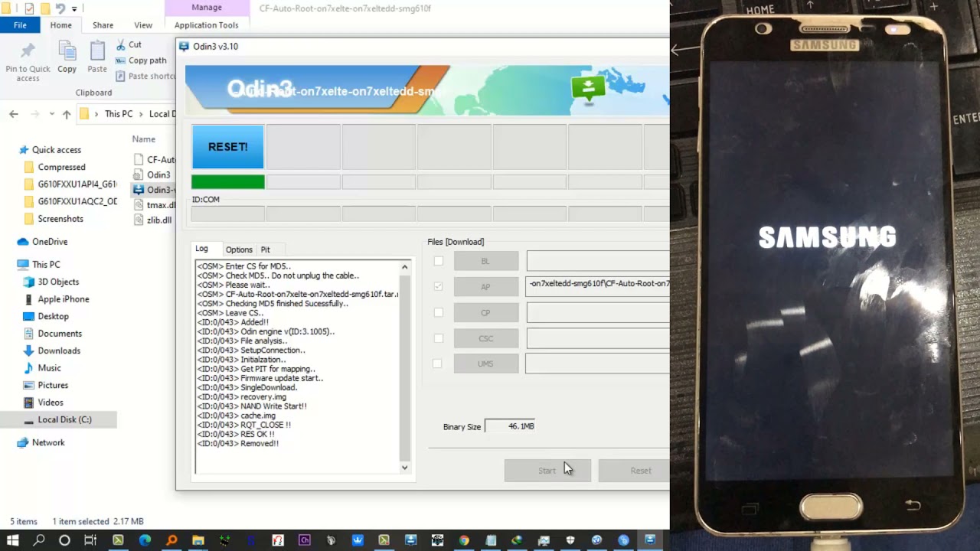Expand breadcrumb chevron after This PC
Viewport: 980px width, 551px height.
pos(140,114)
